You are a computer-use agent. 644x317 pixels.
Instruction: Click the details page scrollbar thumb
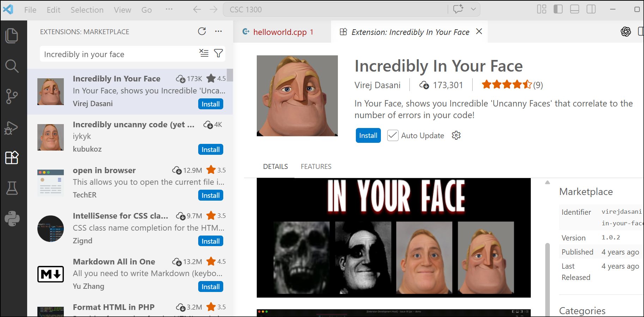[547, 279]
